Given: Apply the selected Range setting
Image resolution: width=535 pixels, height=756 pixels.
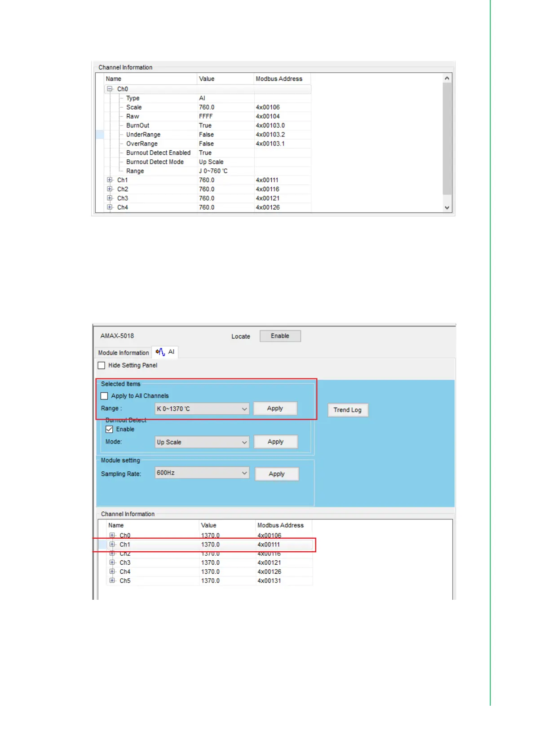Looking at the screenshot, I should pos(275,409).
